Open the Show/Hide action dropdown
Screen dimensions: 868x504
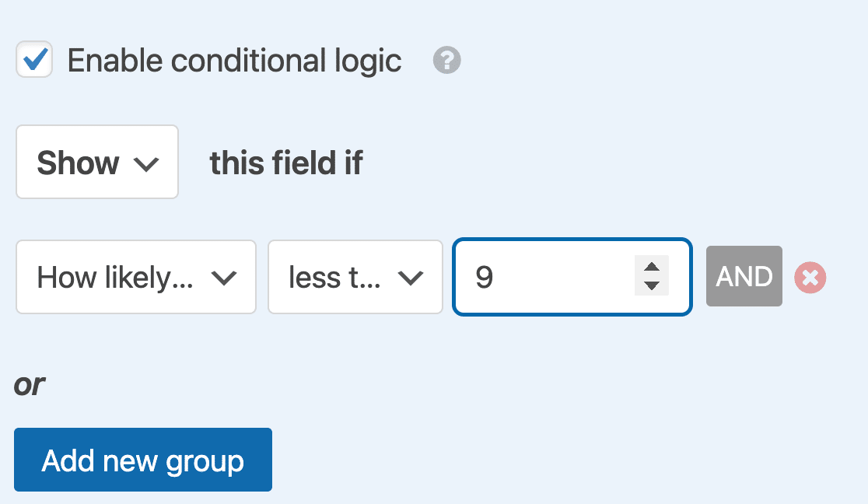[97, 162]
